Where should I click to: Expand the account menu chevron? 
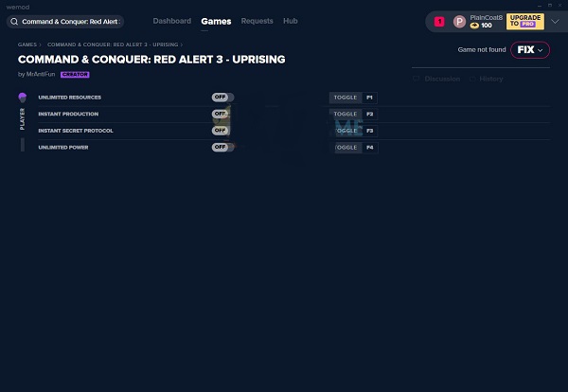click(555, 22)
